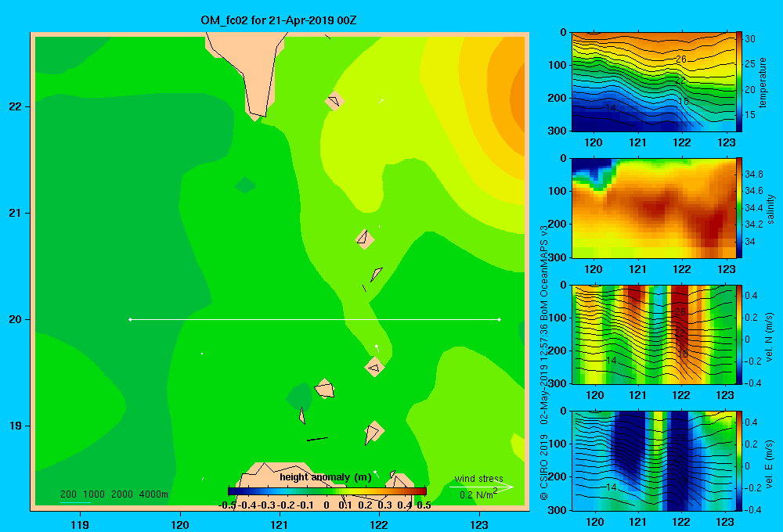Click the height anomaly color bar

point(327,491)
